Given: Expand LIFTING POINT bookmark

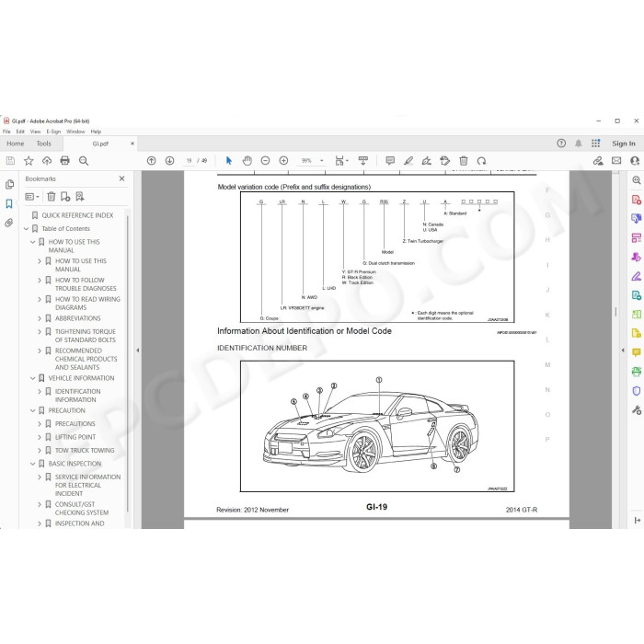Looking at the screenshot, I should [x=40, y=437].
